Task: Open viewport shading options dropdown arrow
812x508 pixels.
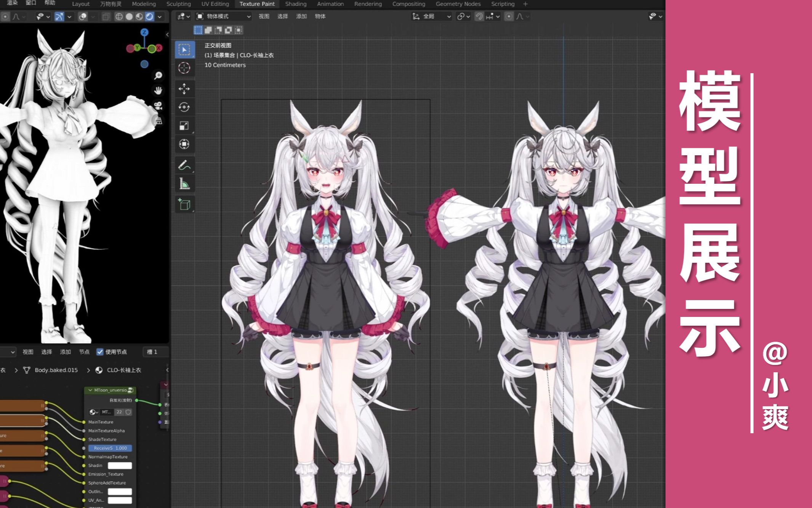Action: tap(160, 17)
